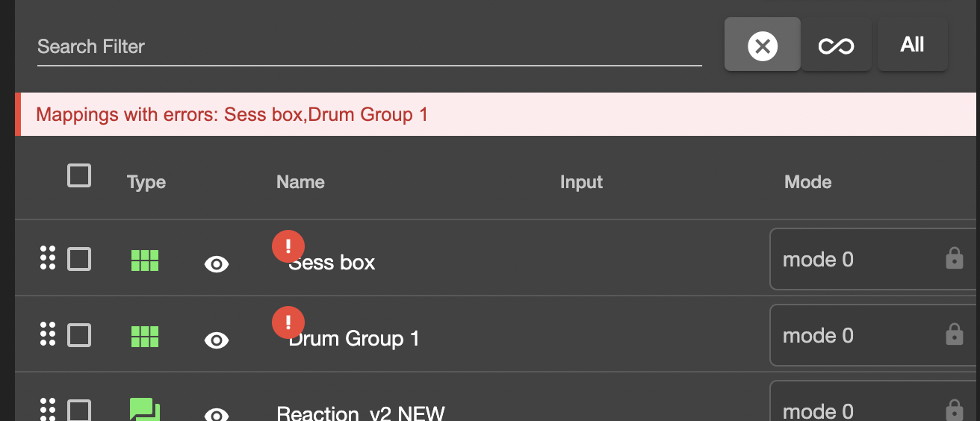
Task: Open mode dropdown for Drum Group 1
Action: pyautogui.click(x=859, y=336)
